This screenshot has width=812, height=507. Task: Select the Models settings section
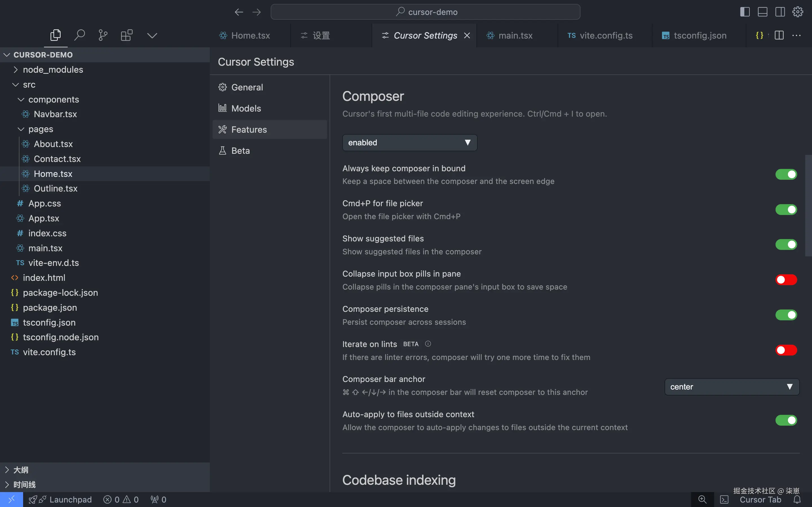click(246, 108)
